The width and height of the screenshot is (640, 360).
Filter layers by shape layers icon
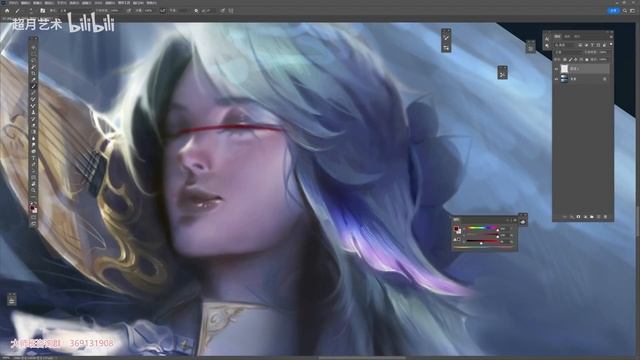coord(598,45)
